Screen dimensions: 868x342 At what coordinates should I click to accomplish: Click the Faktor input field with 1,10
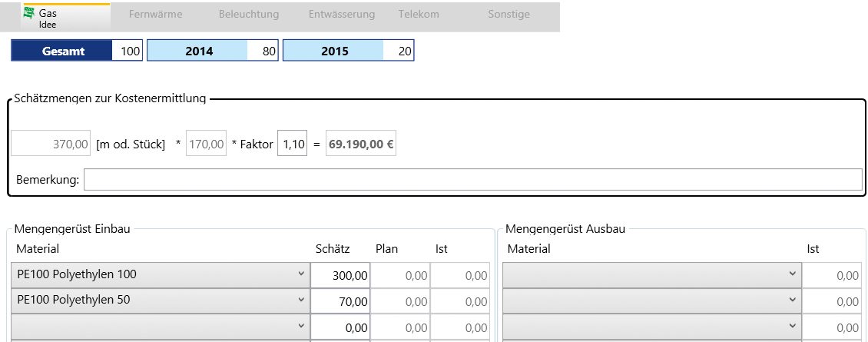pyautogui.click(x=292, y=144)
